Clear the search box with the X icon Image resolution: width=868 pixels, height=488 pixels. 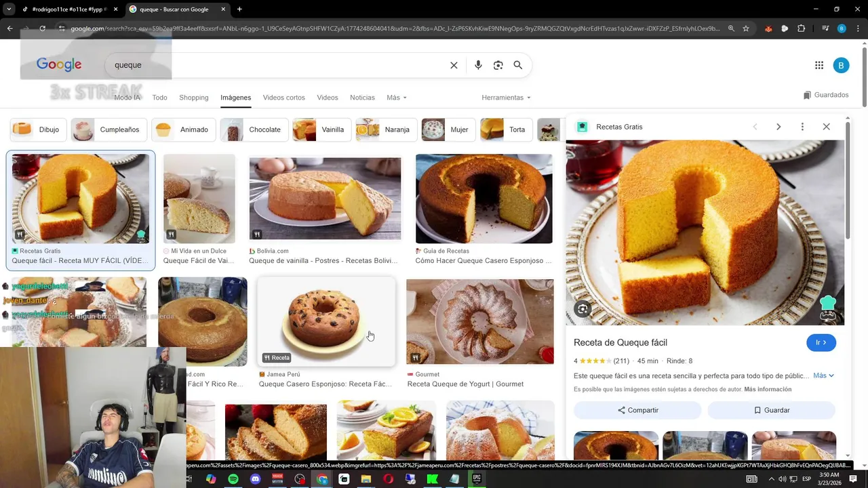(x=454, y=65)
